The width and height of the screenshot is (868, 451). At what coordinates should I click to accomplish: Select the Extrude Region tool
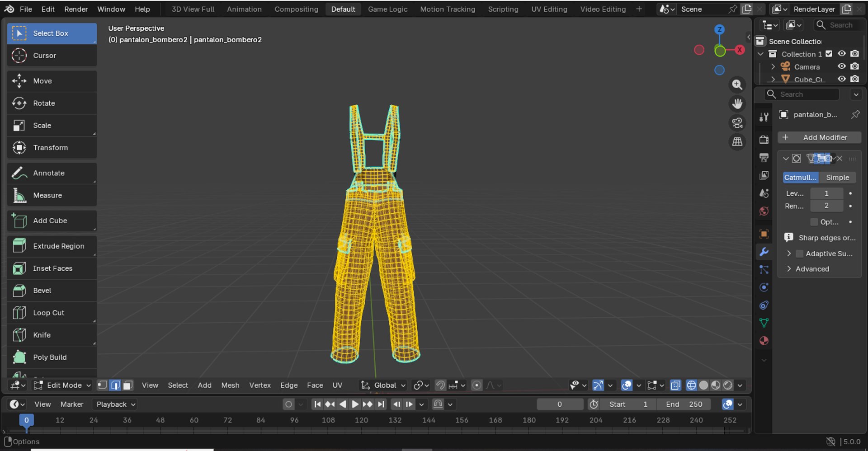click(x=52, y=246)
